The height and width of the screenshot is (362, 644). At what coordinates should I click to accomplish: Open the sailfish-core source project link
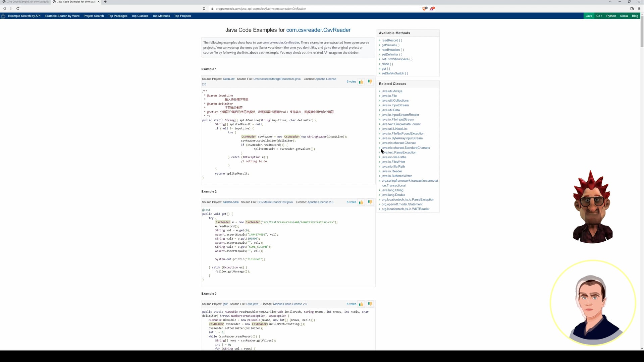231,202
